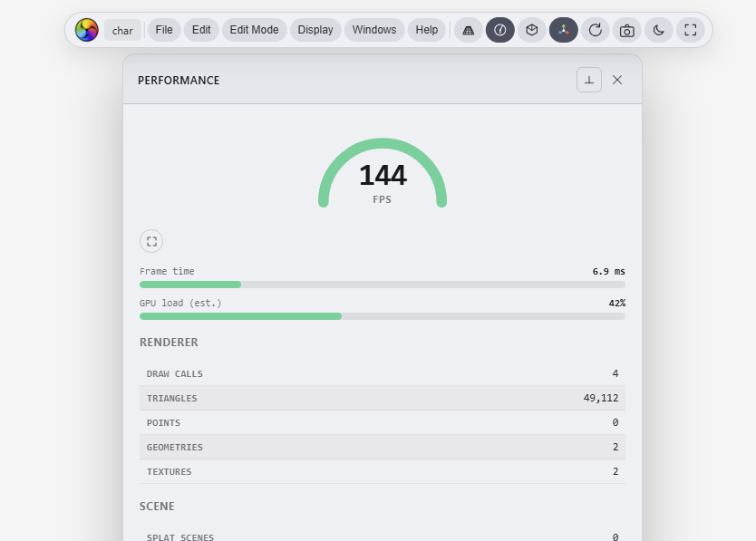Viewport: 756px width, 541px height.
Task: Open the Display menu
Action: (315, 30)
